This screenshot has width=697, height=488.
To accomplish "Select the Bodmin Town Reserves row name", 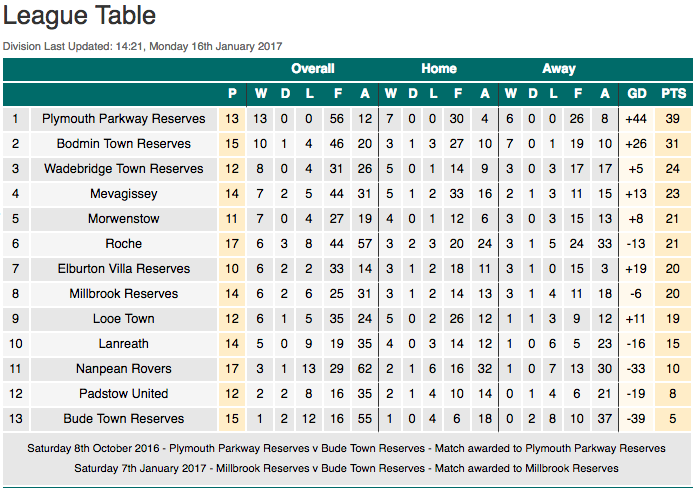I will click(x=124, y=144).
